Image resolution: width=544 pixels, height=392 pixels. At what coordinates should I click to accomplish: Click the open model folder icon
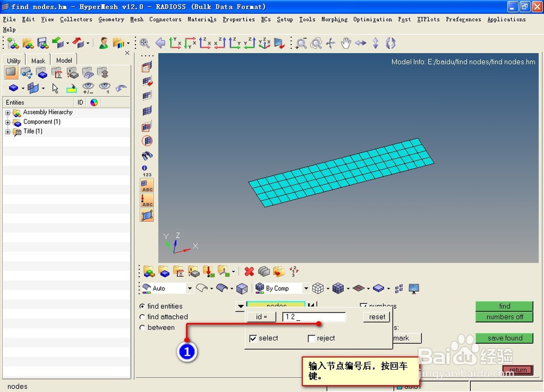tap(28, 43)
